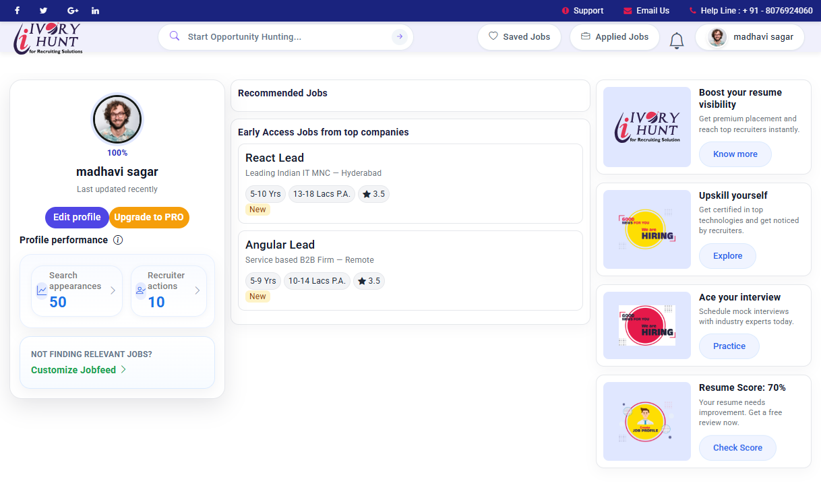Screen dimensions: 821x504
Task: Click the Profile performance info icon
Action: coord(118,240)
